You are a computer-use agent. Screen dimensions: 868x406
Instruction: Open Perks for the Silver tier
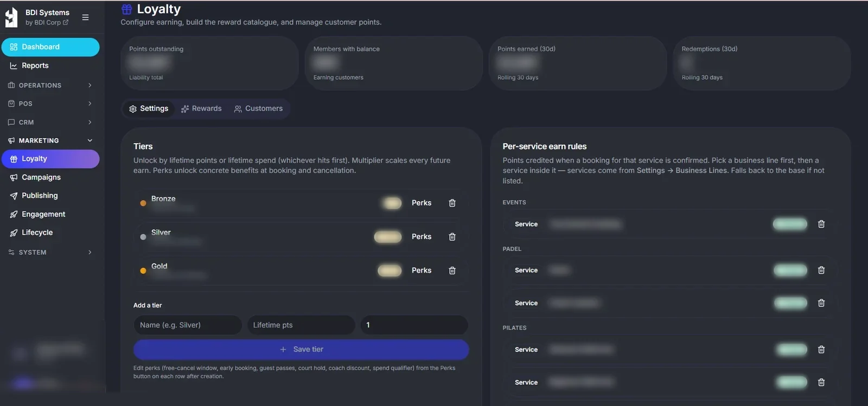tap(422, 237)
